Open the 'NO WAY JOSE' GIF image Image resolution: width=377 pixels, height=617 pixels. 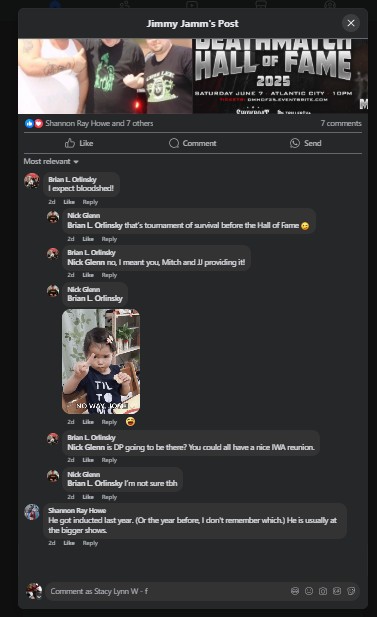[101, 362]
